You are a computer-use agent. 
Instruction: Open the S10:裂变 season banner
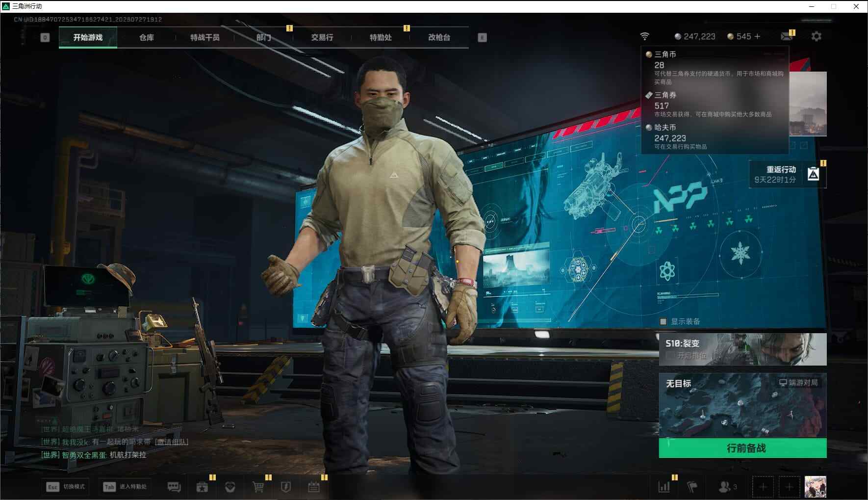click(742, 349)
